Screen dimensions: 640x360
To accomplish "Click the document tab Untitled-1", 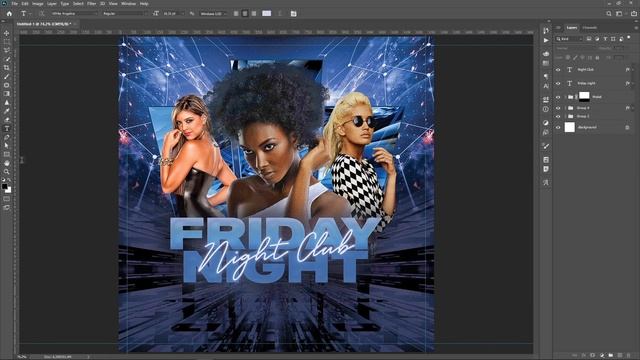I will (44, 24).
